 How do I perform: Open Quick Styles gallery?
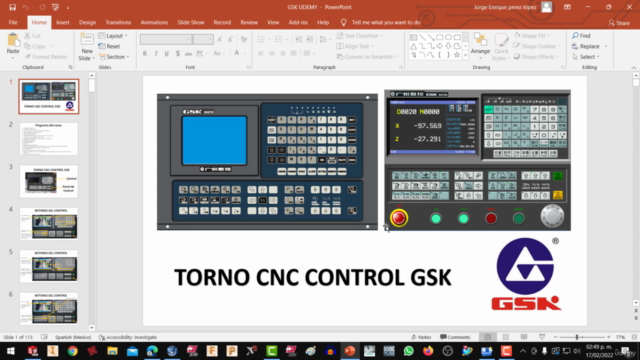point(501,47)
